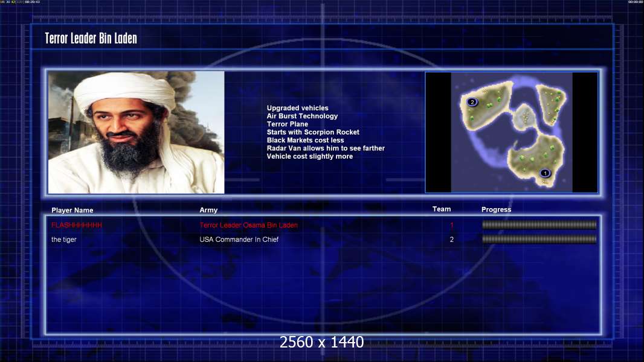The image size is (644, 362).
Task: Select player name FLASHHHHHHH
Action: click(77, 225)
